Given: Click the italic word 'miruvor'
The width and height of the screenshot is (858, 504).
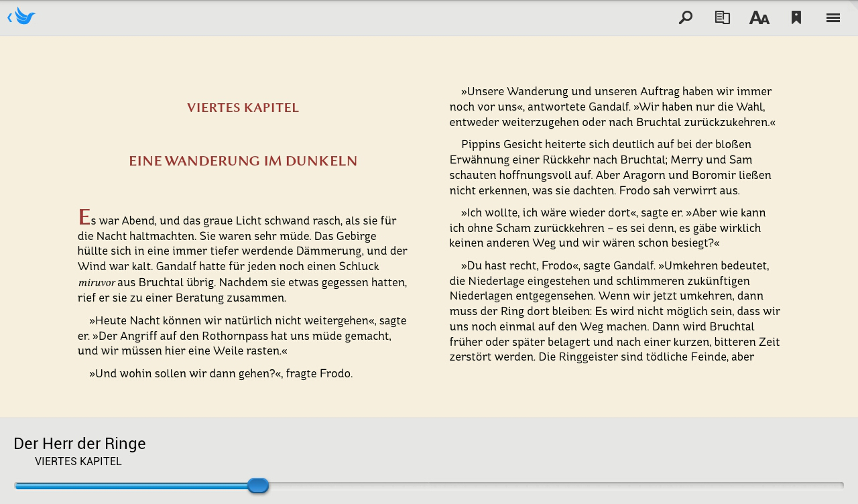Looking at the screenshot, I should [97, 283].
